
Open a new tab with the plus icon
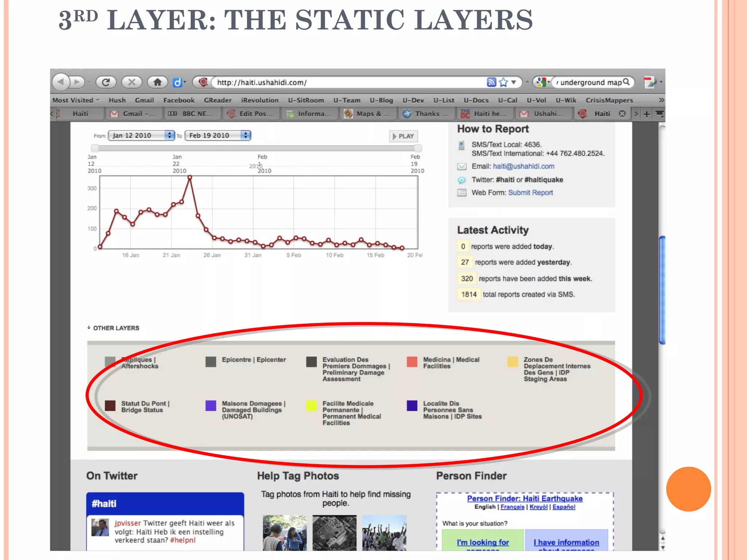[x=646, y=114]
